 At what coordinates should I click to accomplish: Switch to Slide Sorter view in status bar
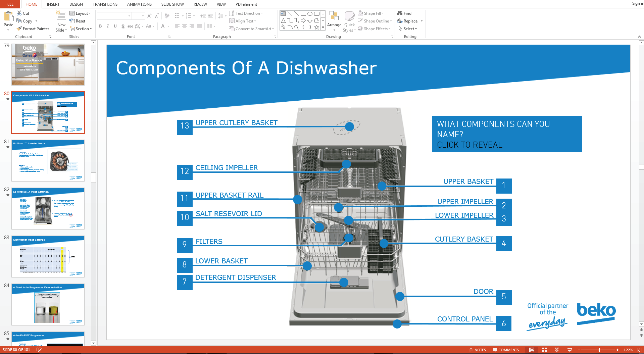click(x=544, y=350)
